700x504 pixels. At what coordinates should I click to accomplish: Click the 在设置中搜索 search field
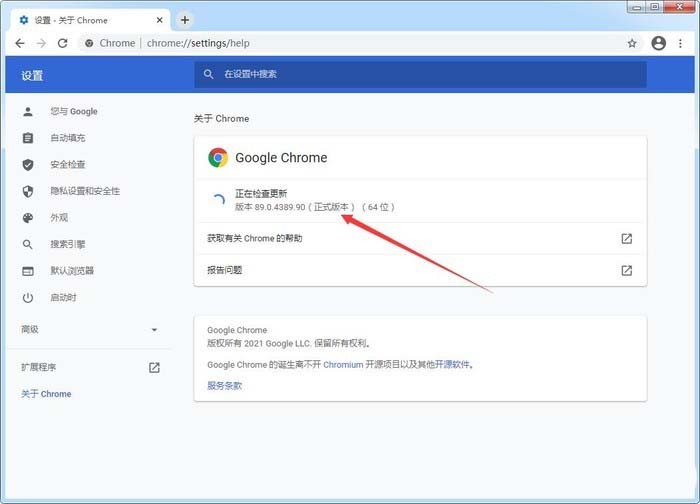(420, 74)
